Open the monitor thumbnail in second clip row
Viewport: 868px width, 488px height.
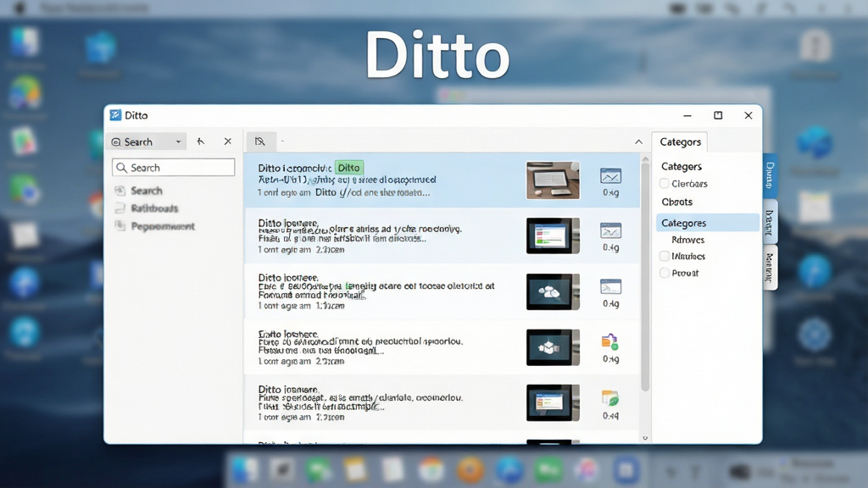click(x=553, y=236)
